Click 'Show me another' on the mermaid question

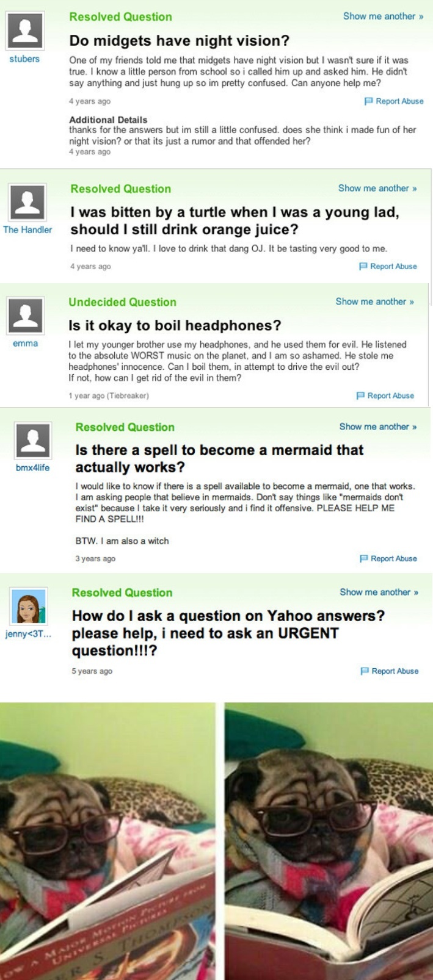point(378,427)
